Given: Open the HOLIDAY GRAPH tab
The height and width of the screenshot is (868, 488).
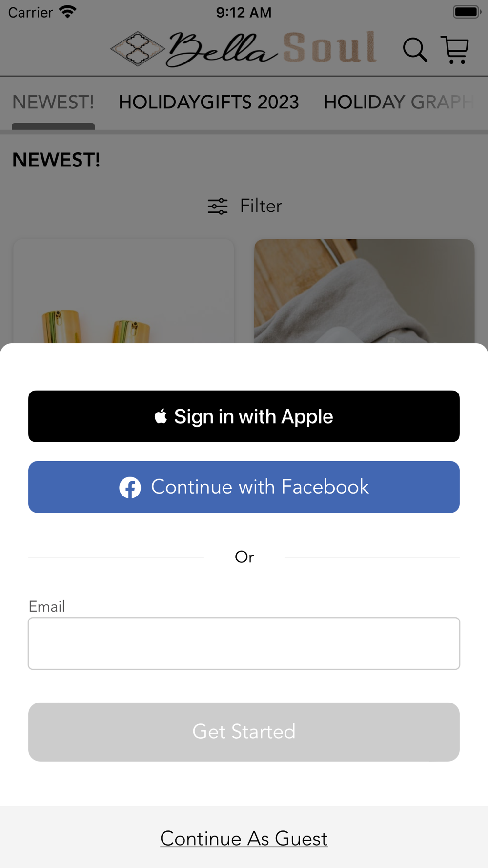Looking at the screenshot, I should [x=399, y=103].
